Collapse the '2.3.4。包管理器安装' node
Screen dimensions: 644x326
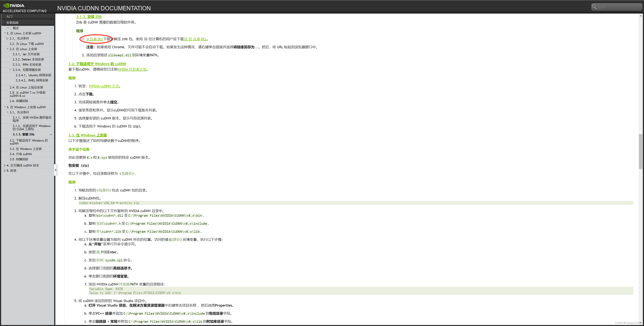tap(10, 70)
